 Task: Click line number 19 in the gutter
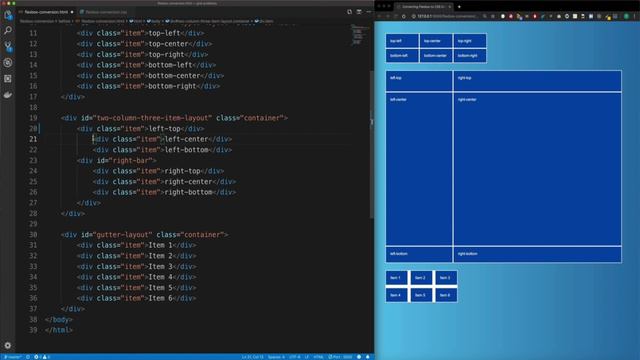(x=33, y=118)
